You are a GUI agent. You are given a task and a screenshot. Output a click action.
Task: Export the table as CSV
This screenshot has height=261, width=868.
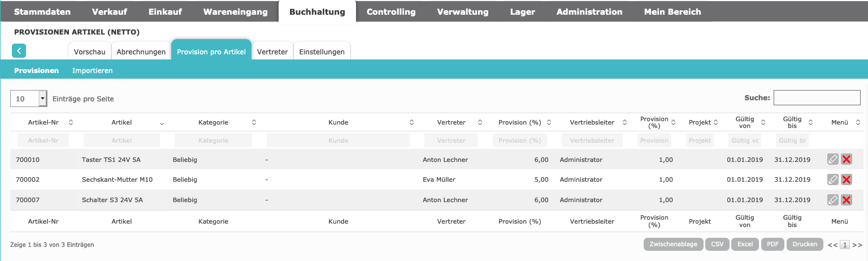point(717,245)
